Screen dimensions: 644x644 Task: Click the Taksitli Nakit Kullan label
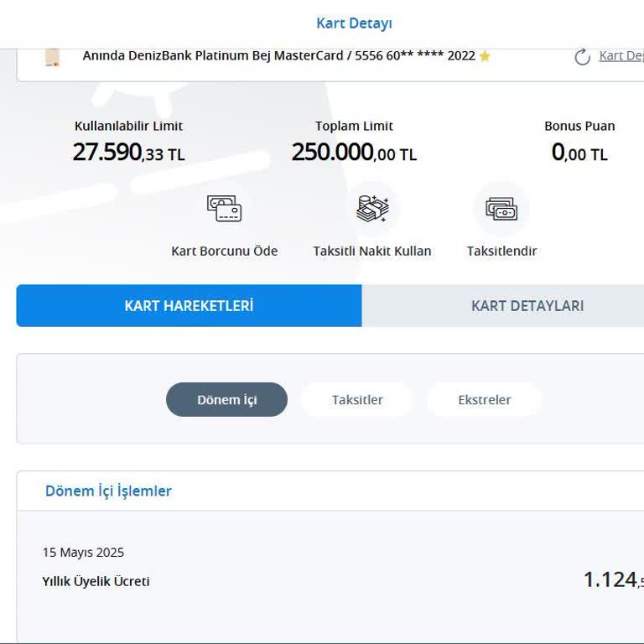(x=372, y=251)
